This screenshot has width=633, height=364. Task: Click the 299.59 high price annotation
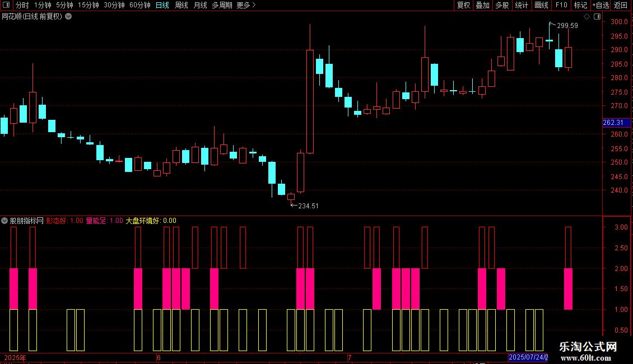click(x=567, y=26)
